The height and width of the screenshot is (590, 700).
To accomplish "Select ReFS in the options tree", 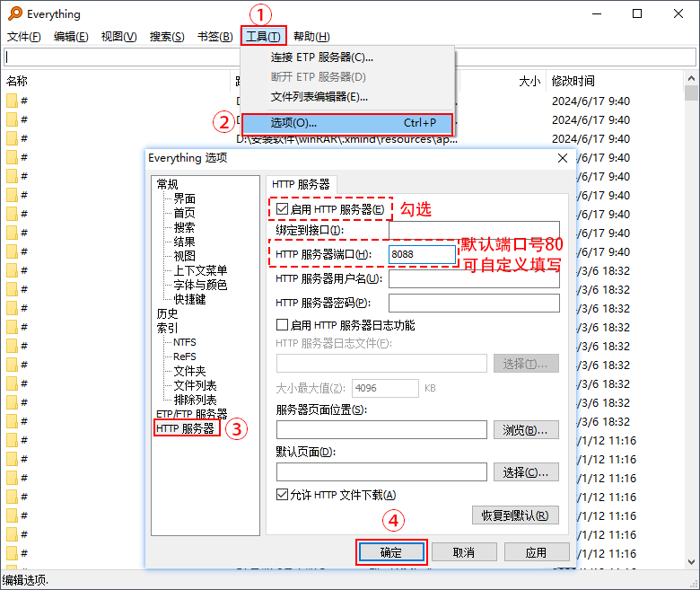I will tap(185, 357).
